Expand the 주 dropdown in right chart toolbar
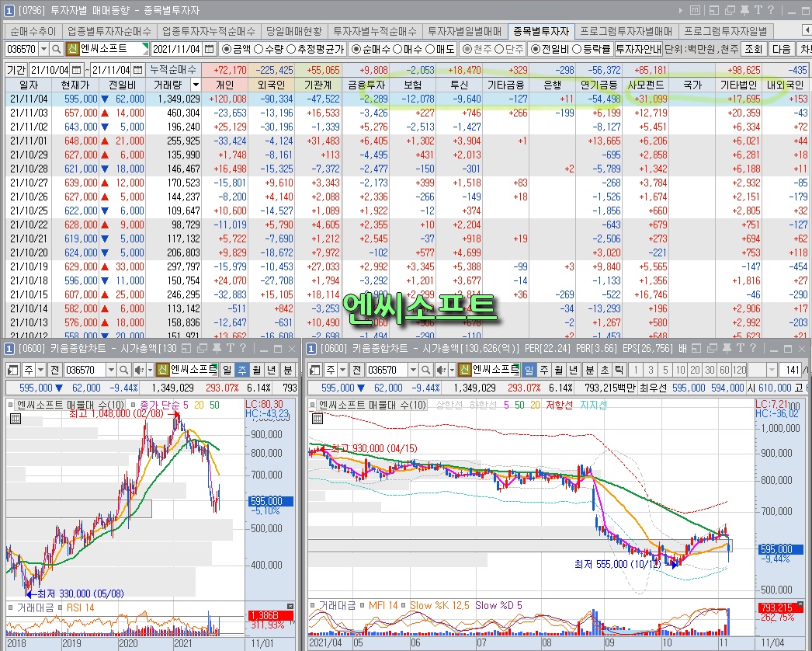 (x=342, y=370)
